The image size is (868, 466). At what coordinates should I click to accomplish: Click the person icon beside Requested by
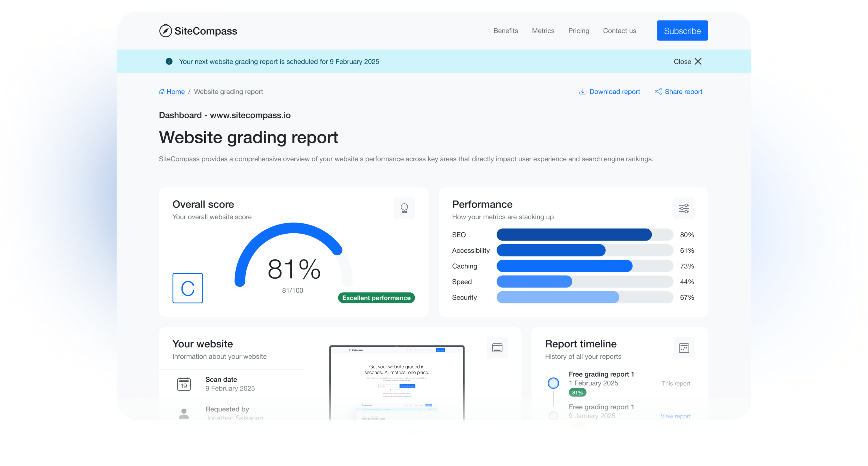[184, 413]
